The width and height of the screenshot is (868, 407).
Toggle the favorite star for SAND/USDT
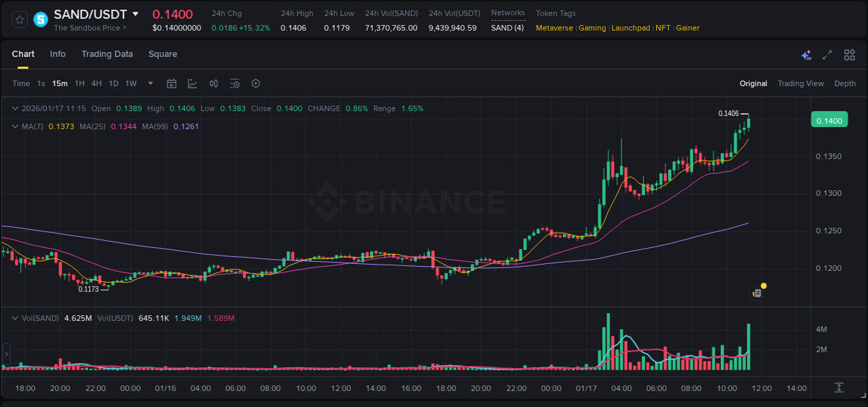19,19
